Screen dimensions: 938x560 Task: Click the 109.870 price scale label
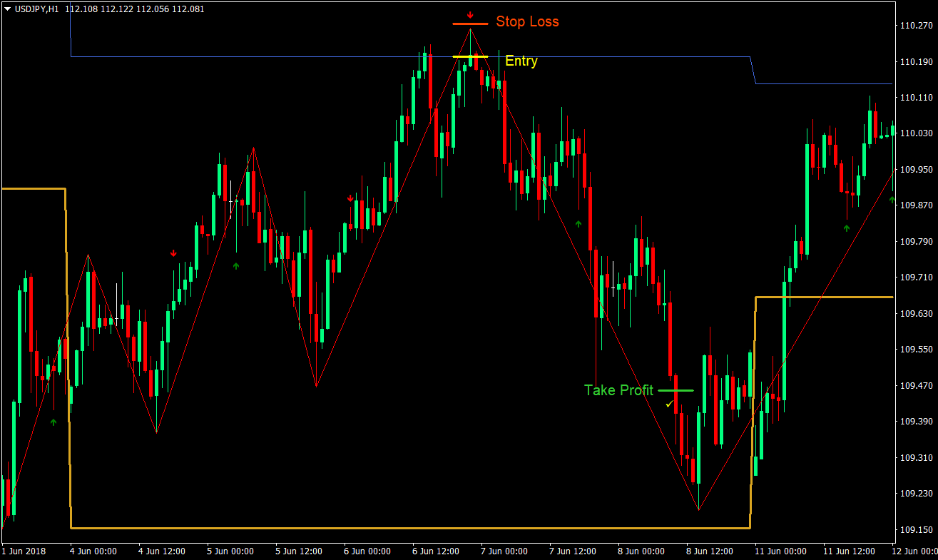tap(917, 205)
